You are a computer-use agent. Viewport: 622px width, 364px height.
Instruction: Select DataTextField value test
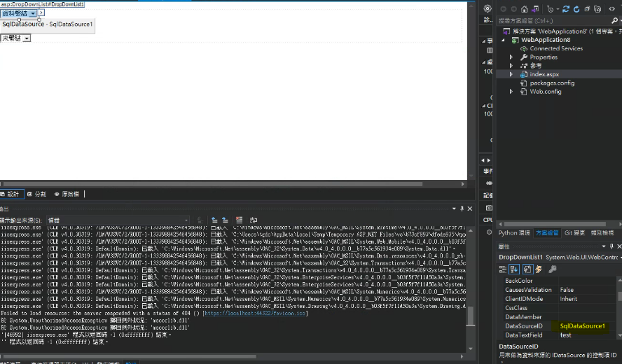click(x=566, y=335)
